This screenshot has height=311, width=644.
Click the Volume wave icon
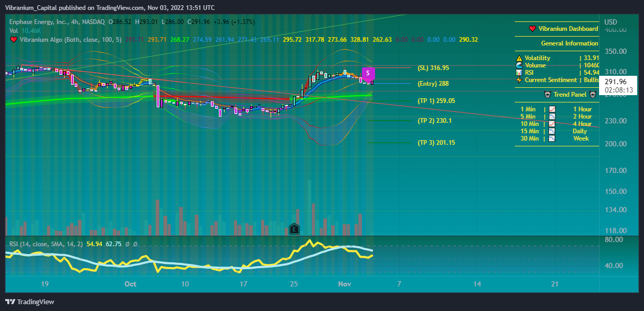click(x=519, y=65)
